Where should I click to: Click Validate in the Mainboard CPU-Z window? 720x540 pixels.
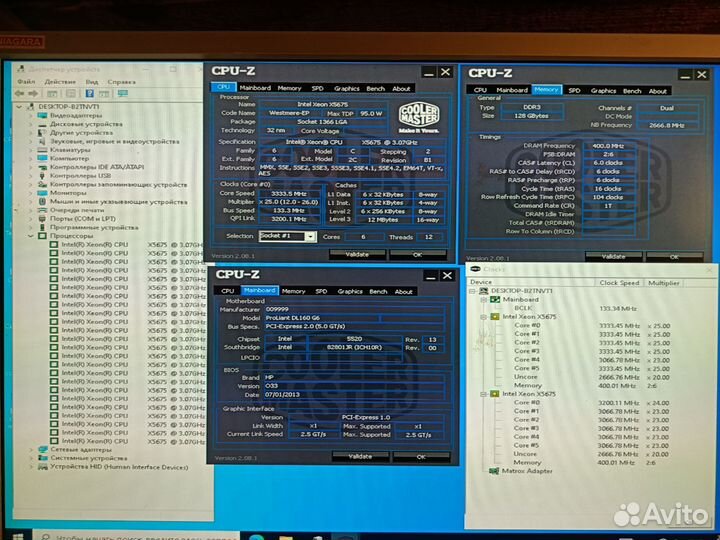click(360, 457)
